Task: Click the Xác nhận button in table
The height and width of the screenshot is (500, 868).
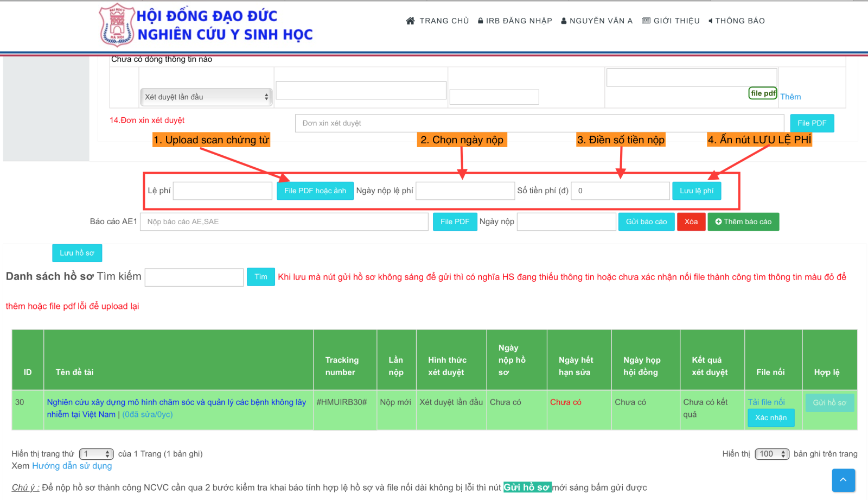Action: click(x=770, y=417)
